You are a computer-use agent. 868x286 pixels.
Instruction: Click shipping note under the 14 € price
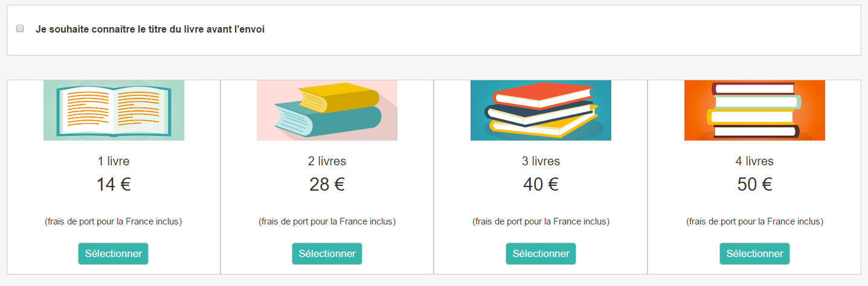click(x=114, y=221)
